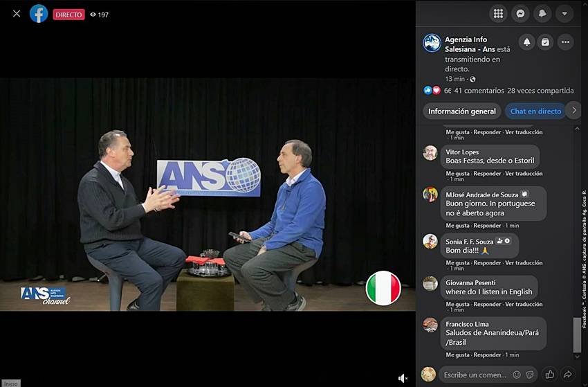Open Francisco Lima avatar image
The width and height of the screenshot is (588, 387).
pyautogui.click(x=430, y=325)
